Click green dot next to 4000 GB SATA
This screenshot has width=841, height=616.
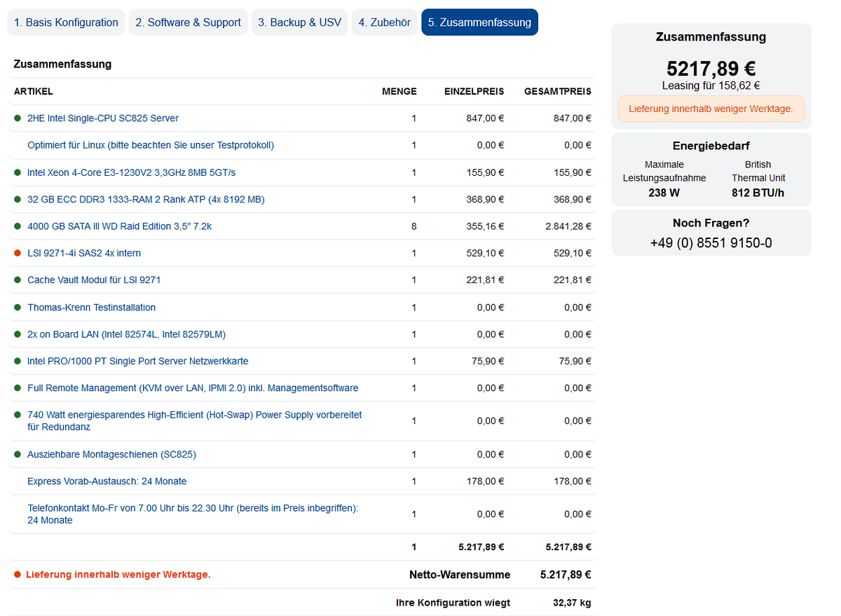[x=18, y=226]
